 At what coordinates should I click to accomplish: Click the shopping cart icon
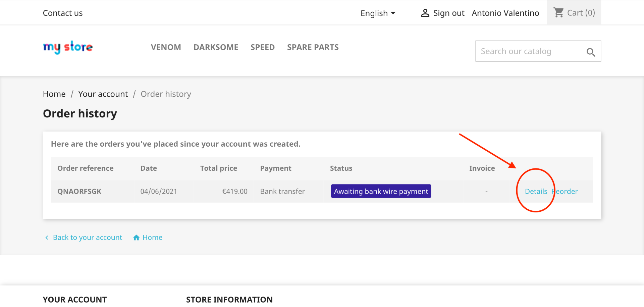pos(558,13)
